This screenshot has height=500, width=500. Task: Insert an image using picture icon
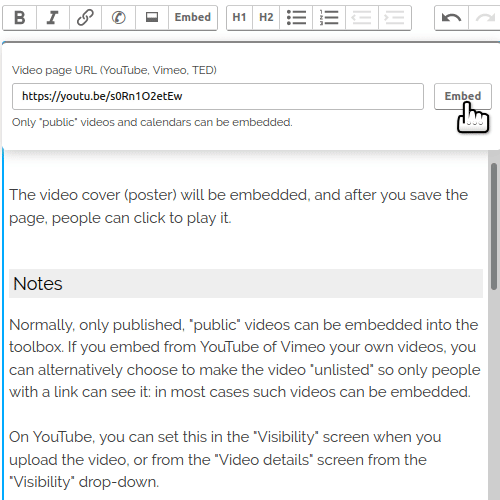coord(152,18)
